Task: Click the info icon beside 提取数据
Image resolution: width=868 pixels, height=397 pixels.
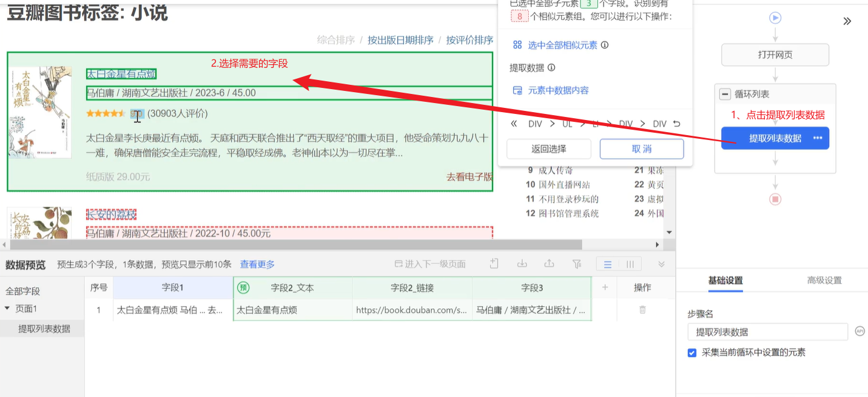Action: coord(551,68)
